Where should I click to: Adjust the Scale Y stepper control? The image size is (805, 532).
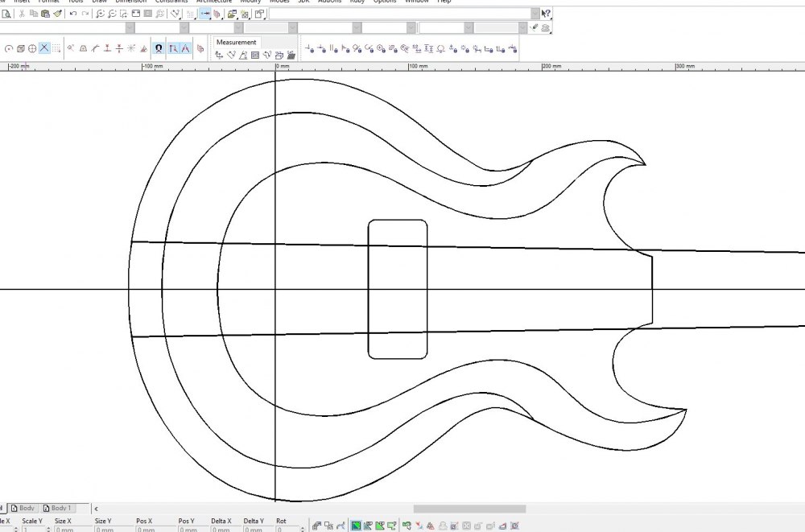[47, 527]
